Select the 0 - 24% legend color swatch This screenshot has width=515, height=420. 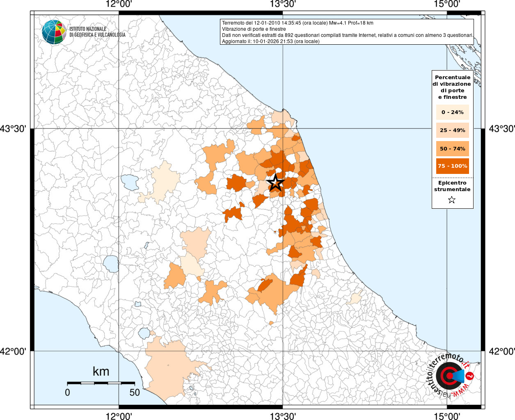452,112
